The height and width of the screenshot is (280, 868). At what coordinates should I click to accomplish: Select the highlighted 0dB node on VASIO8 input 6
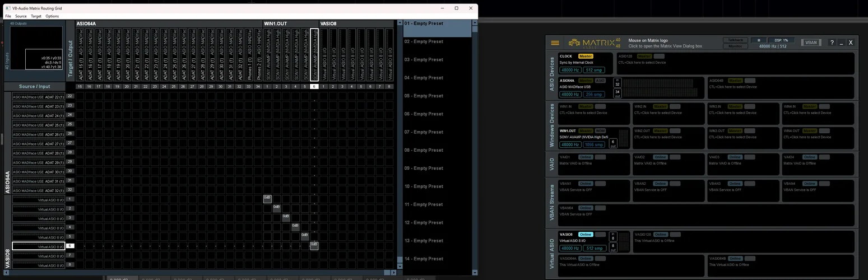pyautogui.click(x=314, y=245)
